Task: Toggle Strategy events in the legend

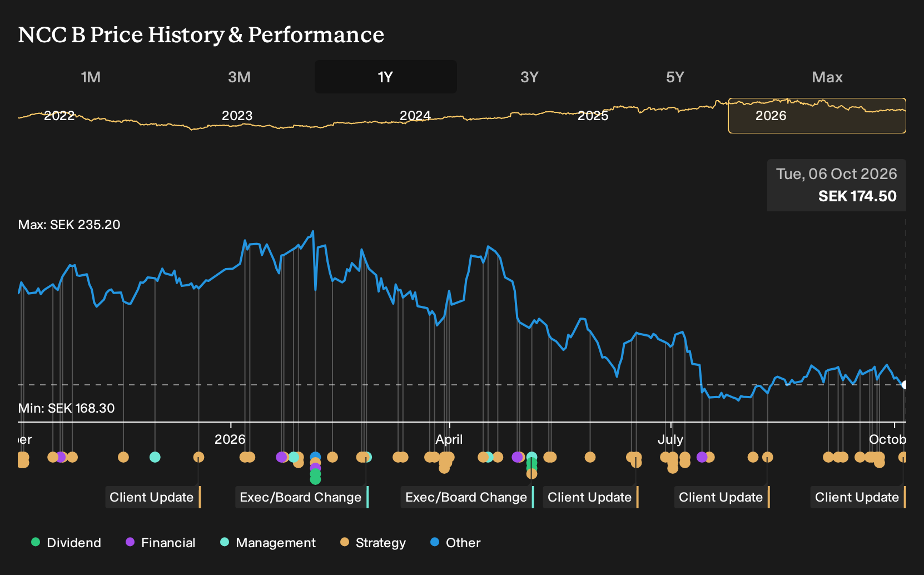Action: (373, 543)
